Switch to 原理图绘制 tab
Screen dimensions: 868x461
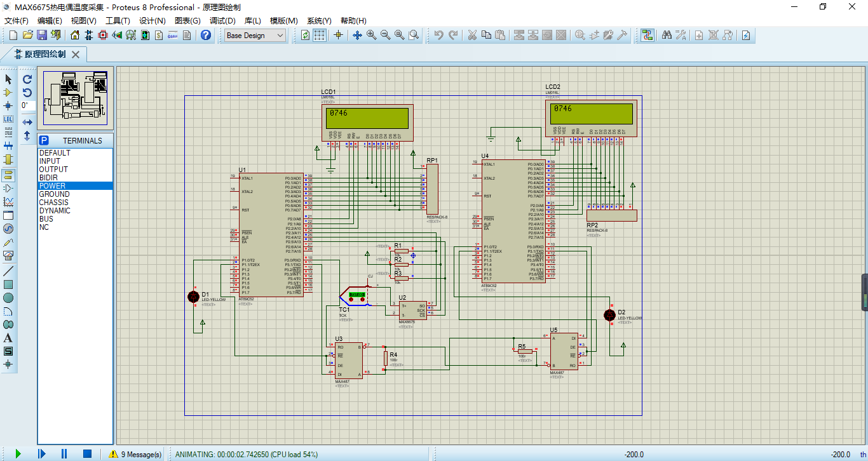[44, 55]
